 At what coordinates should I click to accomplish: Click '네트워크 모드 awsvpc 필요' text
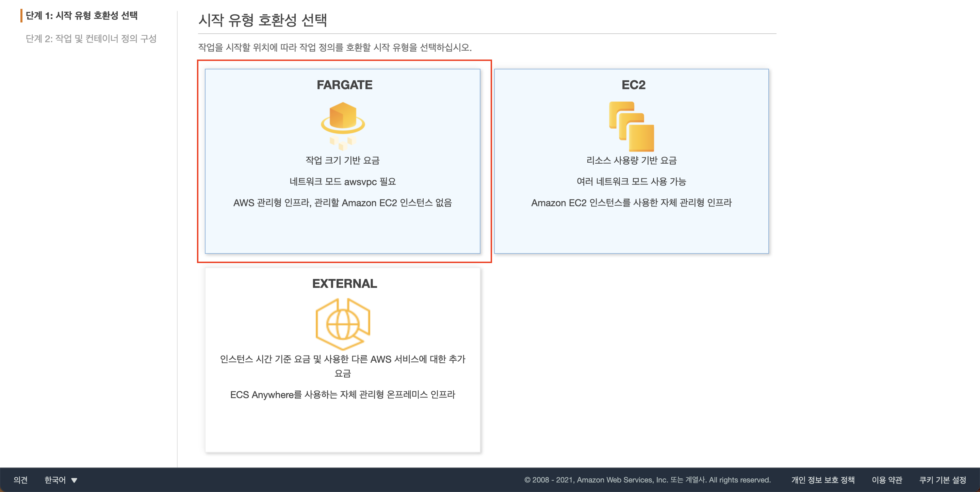(342, 181)
